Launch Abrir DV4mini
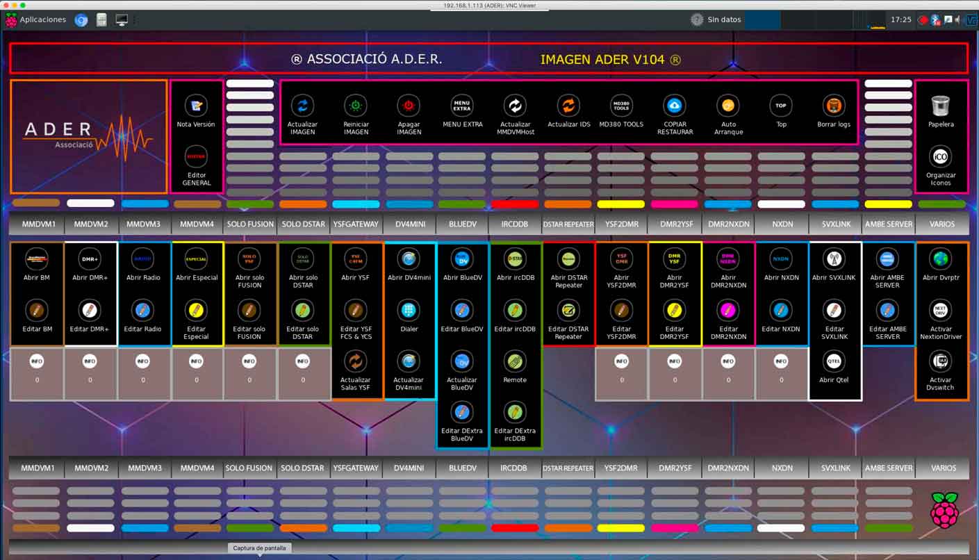 coord(409,259)
